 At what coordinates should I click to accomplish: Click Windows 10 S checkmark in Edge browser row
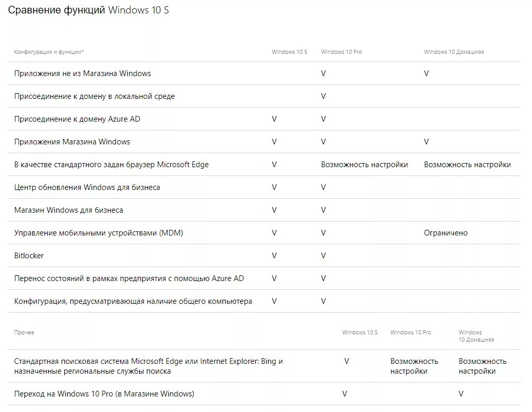click(274, 165)
